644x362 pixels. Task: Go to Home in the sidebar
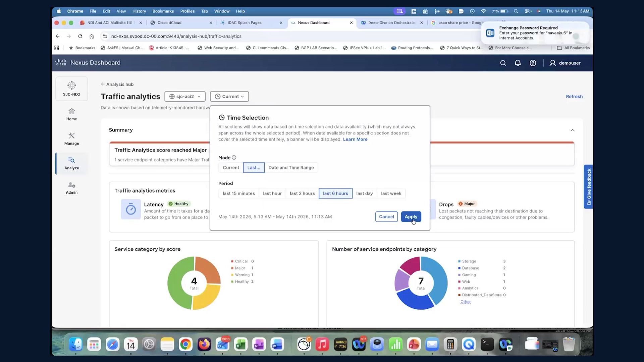pos(71,114)
